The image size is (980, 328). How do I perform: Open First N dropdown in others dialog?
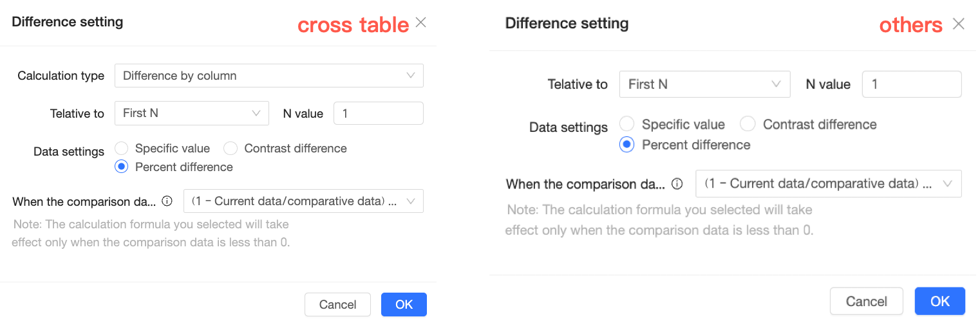704,84
